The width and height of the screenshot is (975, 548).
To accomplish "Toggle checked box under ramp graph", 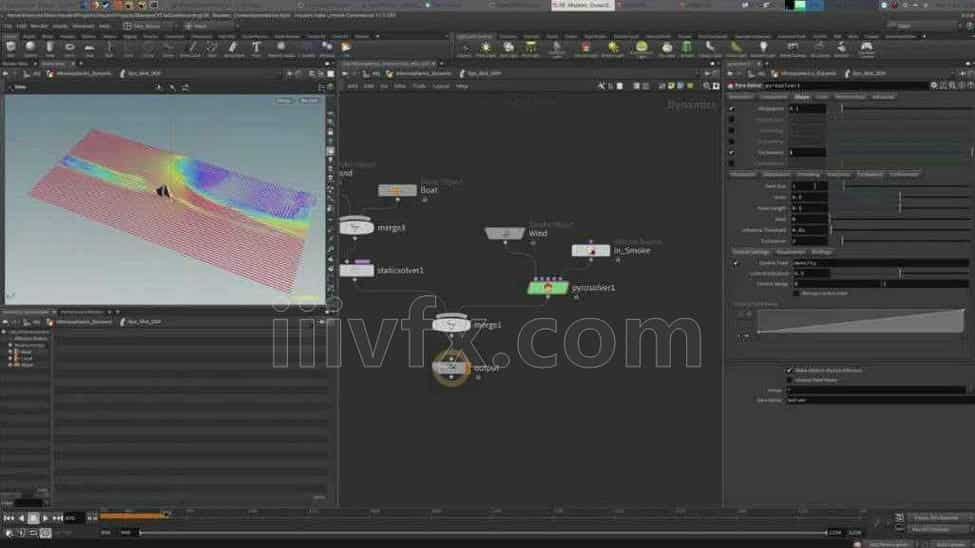I will coord(789,370).
